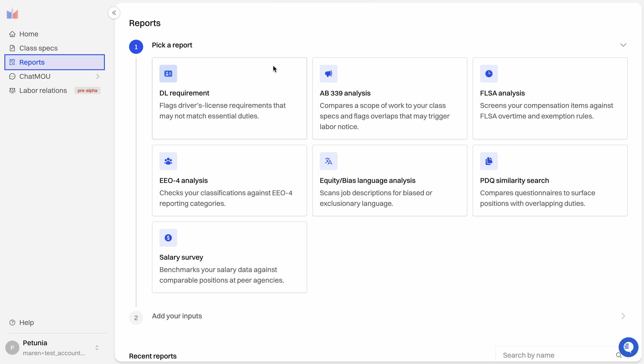Select the Salary survey report card

[x=229, y=257]
